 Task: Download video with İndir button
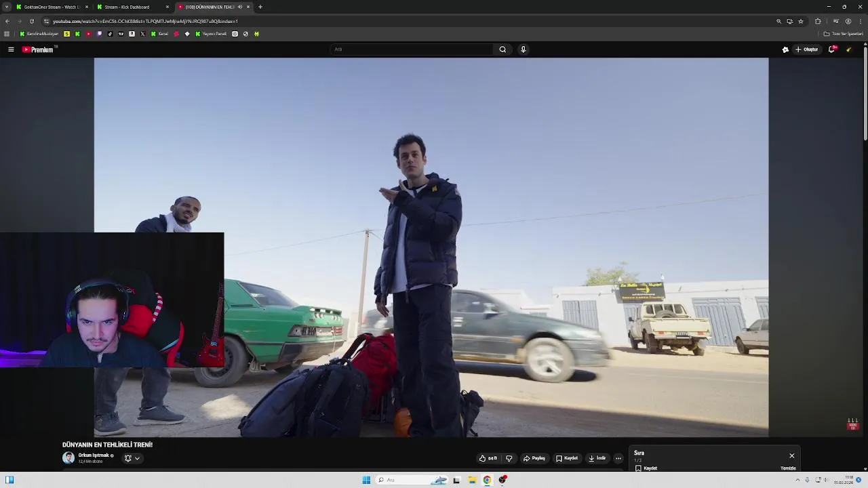coord(597,458)
